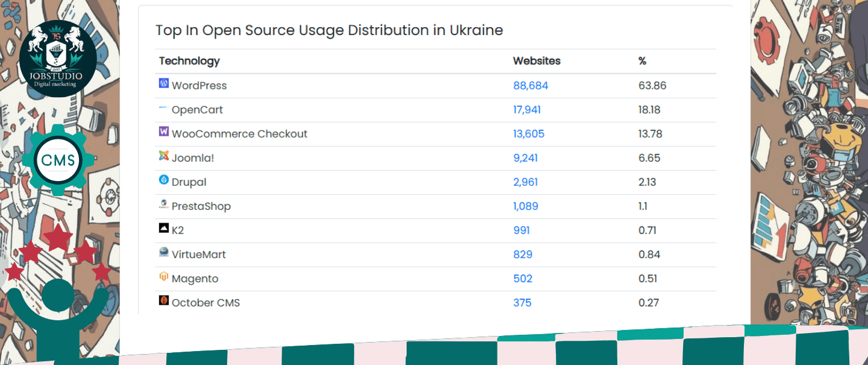Viewport: 868px width, 365px height.
Task: Select the VirtueMart technology name
Action: [198, 255]
